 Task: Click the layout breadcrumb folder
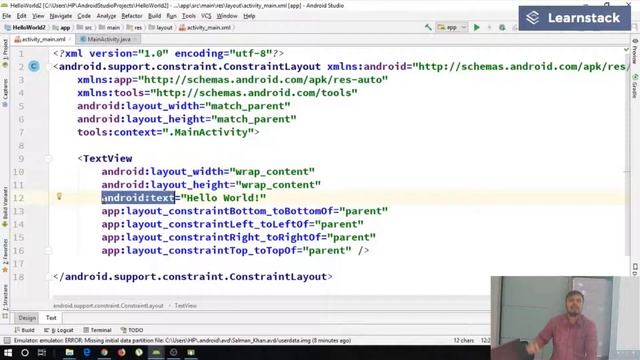coord(161,27)
